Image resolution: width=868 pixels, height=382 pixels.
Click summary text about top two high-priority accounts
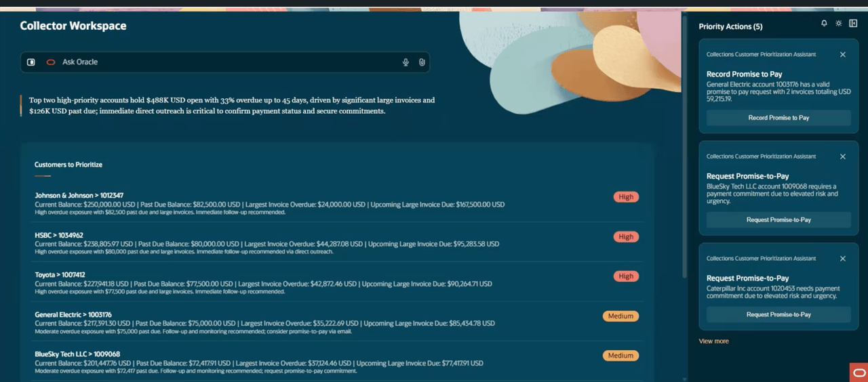232,105
